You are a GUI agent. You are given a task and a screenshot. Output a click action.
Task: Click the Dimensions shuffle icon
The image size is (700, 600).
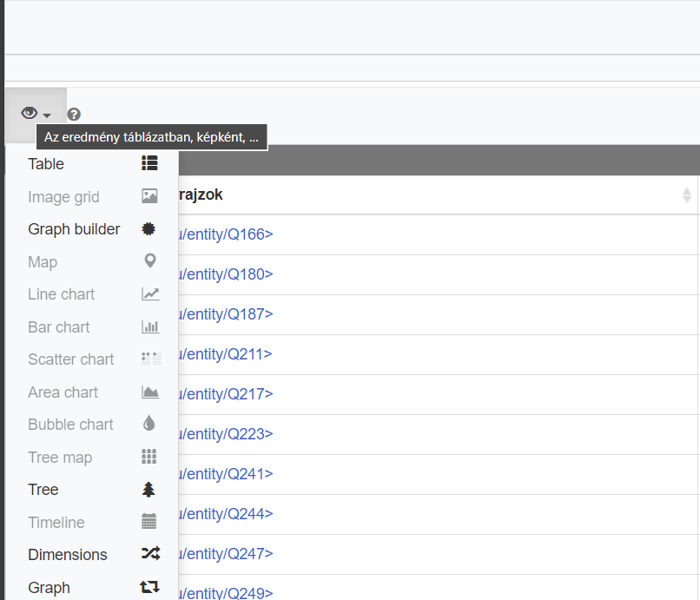149,554
